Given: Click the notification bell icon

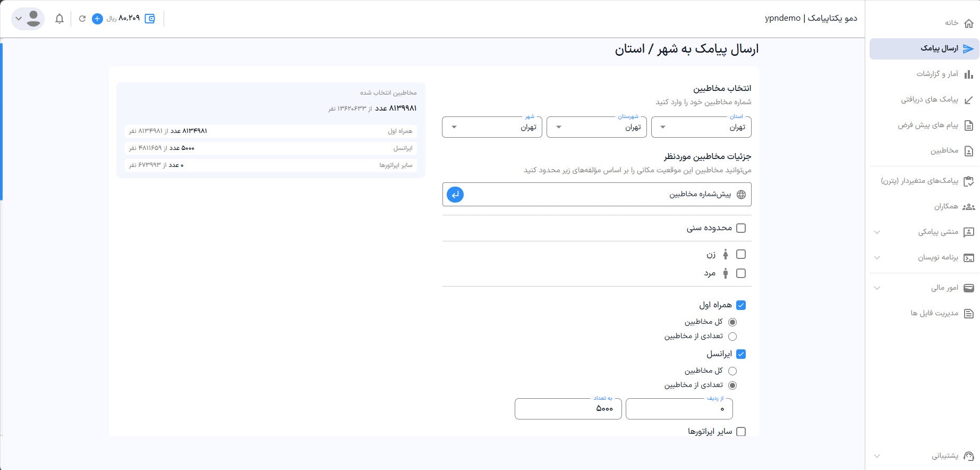Looking at the screenshot, I should [x=59, y=19].
